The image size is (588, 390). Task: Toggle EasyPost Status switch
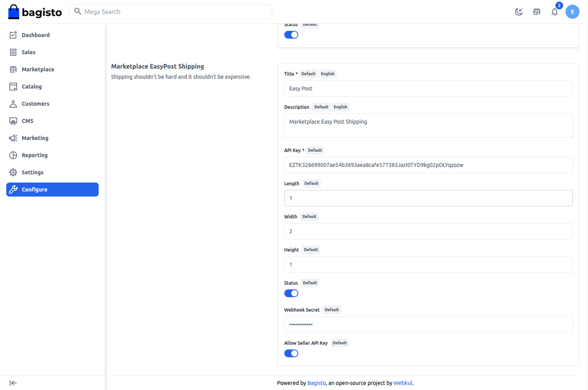coord(291,293)
